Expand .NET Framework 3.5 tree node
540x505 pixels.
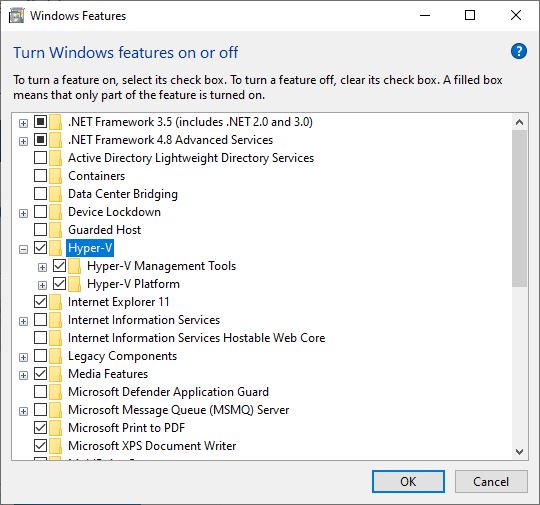[x=23, y=123]
